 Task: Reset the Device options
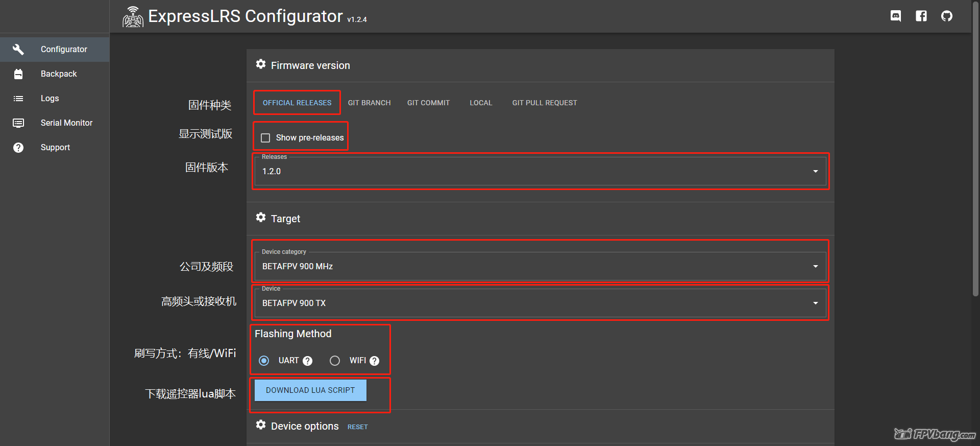click(358, 427)
